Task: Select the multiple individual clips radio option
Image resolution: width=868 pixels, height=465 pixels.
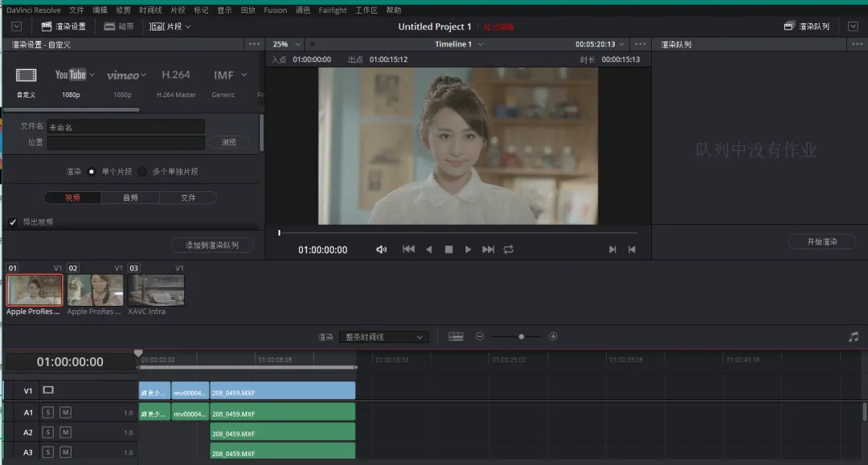Action: 142,172
